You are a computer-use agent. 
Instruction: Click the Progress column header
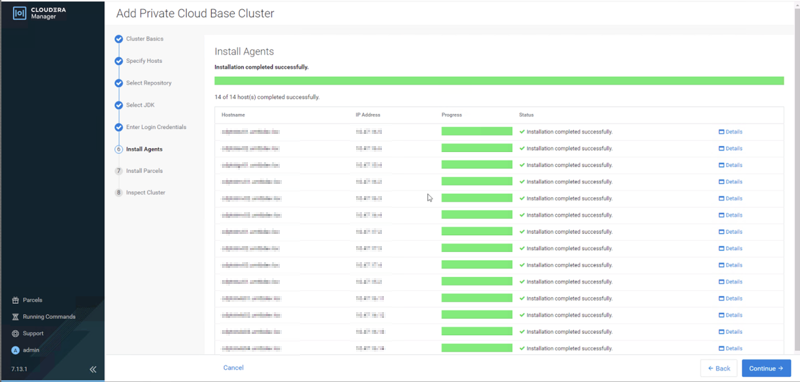(x=452, y=115)
